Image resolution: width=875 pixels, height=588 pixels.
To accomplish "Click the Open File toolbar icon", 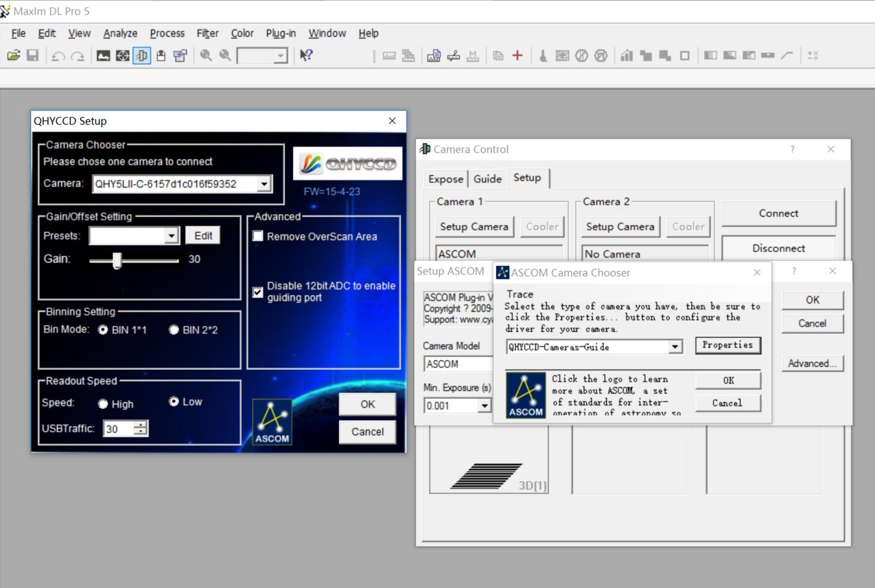I will click(14, 55).
